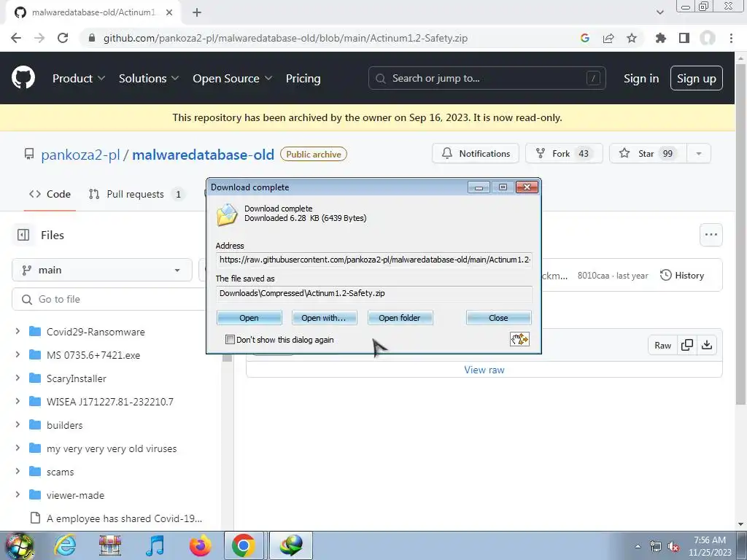Fork the repository
The height and width of the screenshot is (560, 747).
click(x=564, y=153)
